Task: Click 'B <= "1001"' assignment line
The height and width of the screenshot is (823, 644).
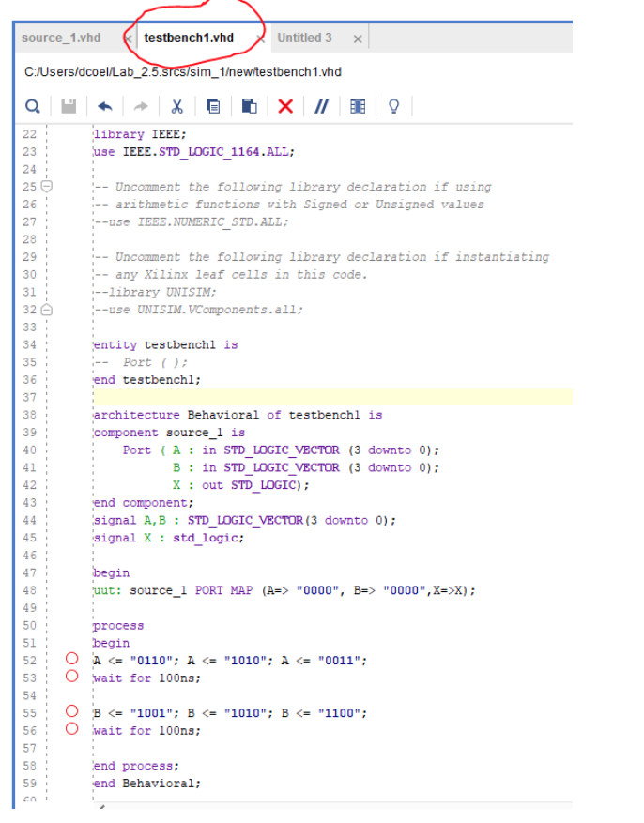Action: [x=230, y=713]
